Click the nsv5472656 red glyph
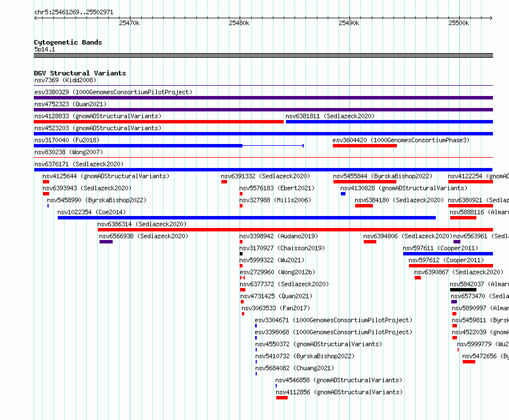The width and height of the screenshot is (509, 420). tap(469, 362)
